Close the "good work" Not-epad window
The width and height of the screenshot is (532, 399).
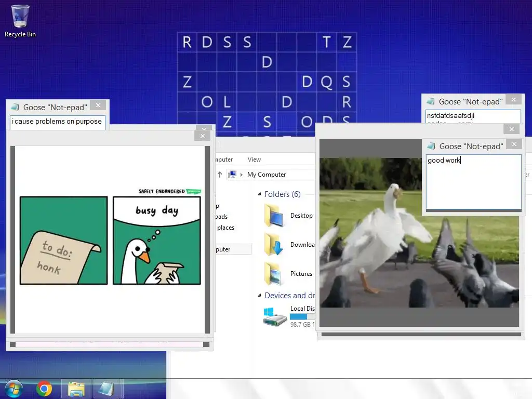[514, 144]
